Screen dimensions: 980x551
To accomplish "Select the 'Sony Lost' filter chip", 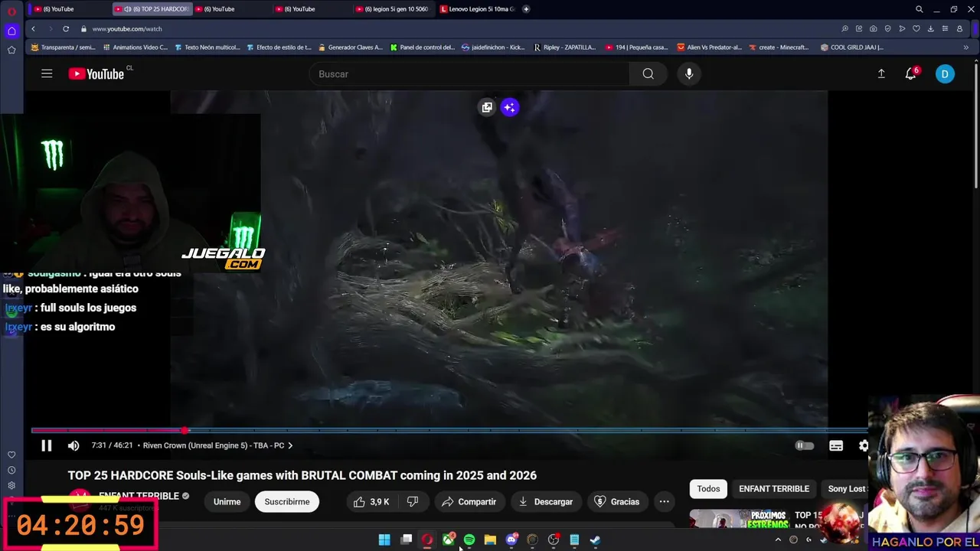I will (846, 488).
